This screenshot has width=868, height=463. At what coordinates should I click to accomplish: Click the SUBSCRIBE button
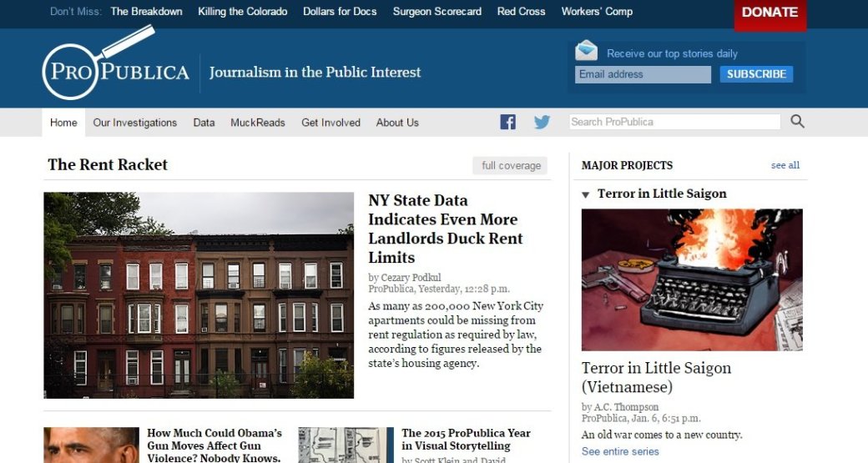point(756,74)
